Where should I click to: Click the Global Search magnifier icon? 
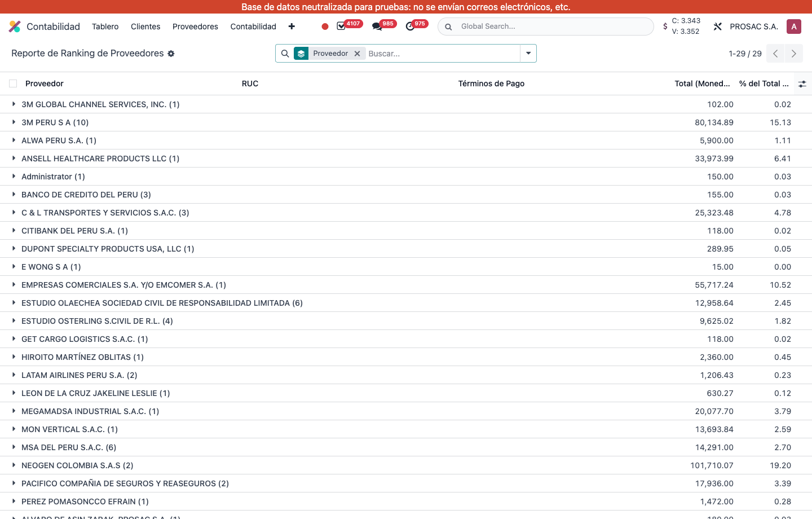pos(448,27)
